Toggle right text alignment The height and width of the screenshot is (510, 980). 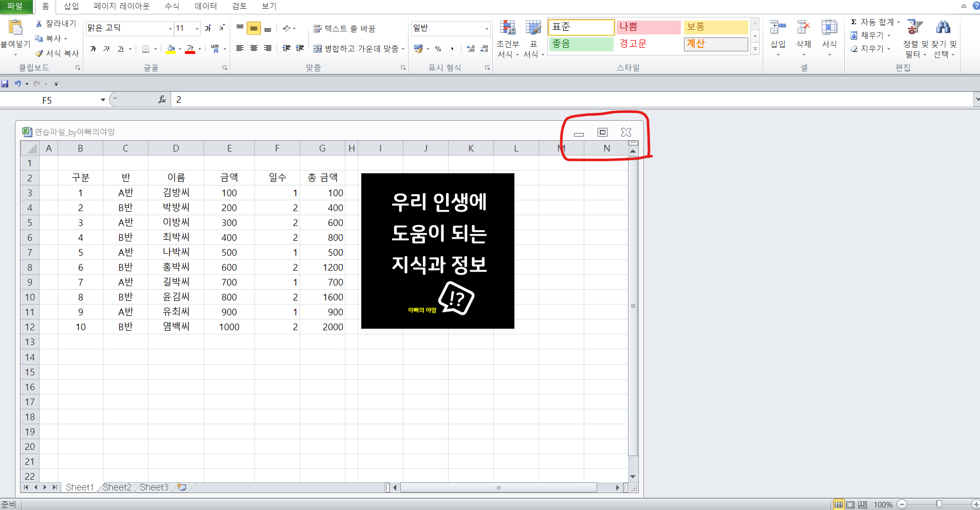tap(268, 48)
